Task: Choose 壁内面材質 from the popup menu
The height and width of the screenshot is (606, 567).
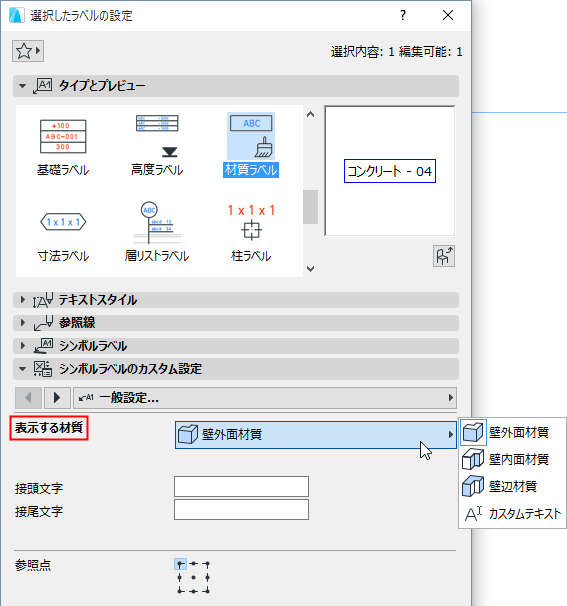Action: tap(512, 459)
